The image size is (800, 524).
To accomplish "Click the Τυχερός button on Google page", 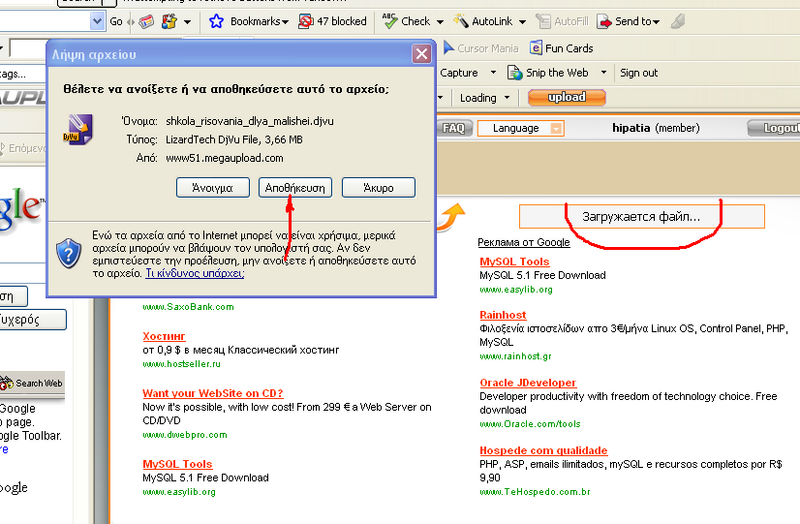I will 32,319.
